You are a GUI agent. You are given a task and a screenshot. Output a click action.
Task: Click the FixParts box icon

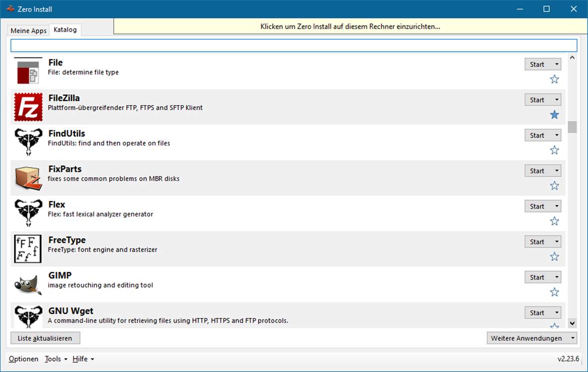point(28,178)
